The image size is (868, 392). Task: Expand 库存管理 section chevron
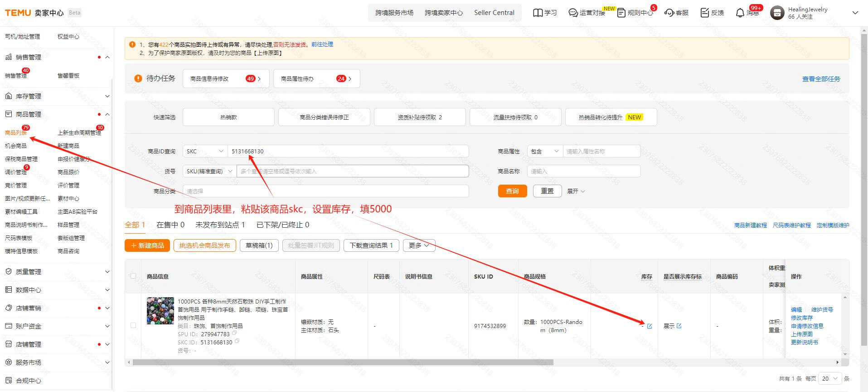[107, 96]
